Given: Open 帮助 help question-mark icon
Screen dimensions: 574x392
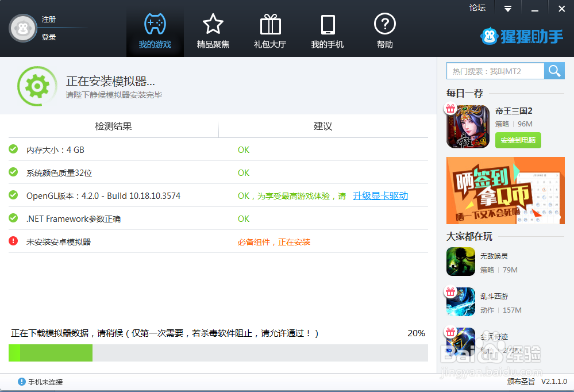Looking at the screenshot, I should click(384, 25).
